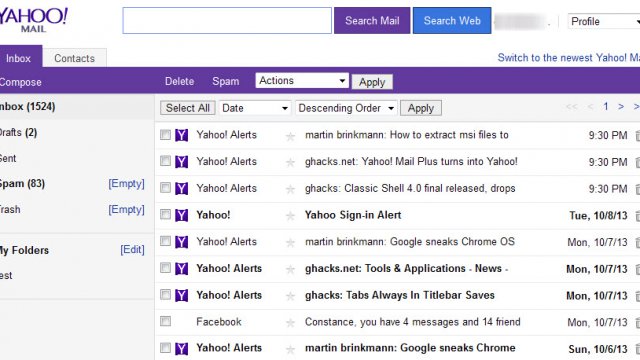Select the Facebook email checkbox
This screenshot has width=640, height=360.
pyautogui.click(x=165, y=321)
